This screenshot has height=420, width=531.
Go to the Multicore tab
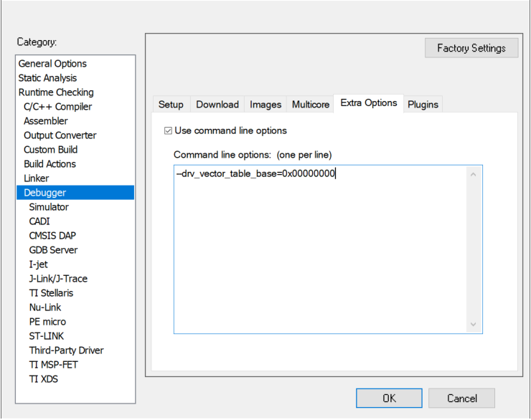pos(311,105)
